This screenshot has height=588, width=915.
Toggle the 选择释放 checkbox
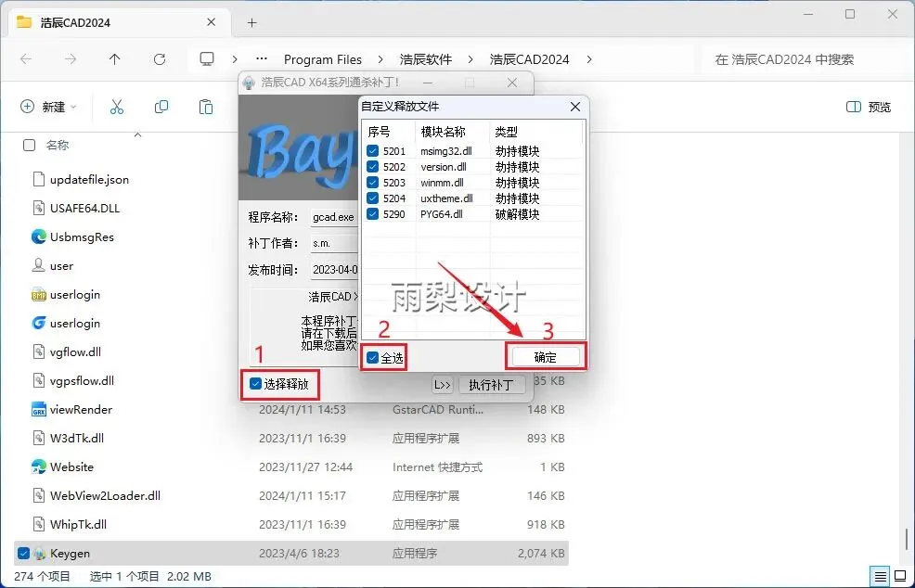(255, 384)
